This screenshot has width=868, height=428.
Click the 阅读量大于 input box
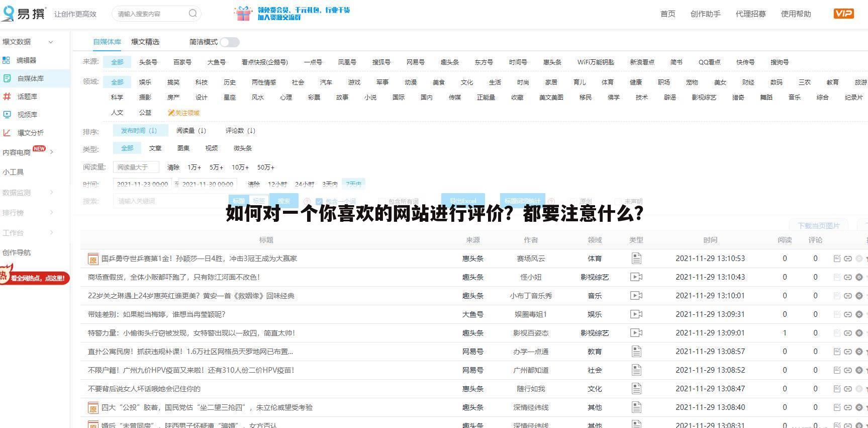tap(136, 167)
